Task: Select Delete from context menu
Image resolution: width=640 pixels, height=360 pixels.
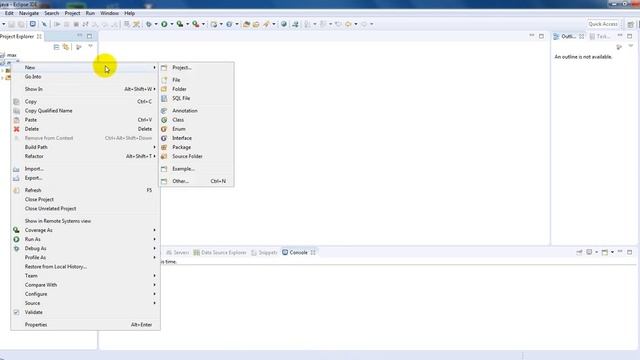Action: [85, 129]
